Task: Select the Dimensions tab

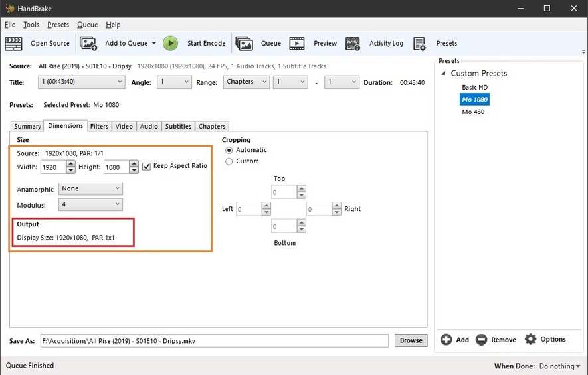Action: point(66,126)
